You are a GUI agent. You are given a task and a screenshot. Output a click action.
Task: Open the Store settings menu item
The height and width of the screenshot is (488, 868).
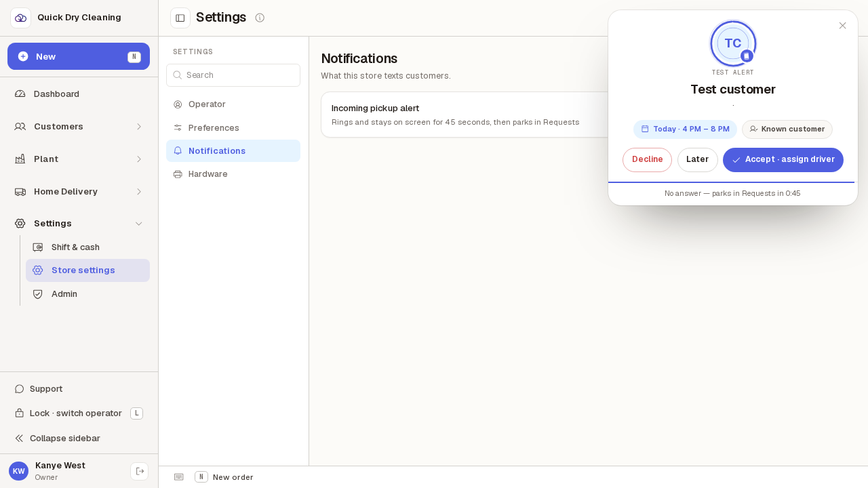(x=87, y=270)
